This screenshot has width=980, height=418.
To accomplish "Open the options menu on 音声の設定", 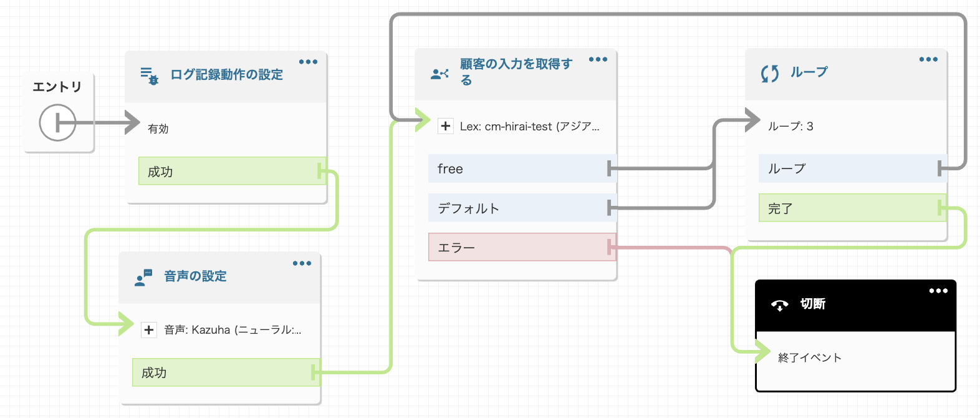I will pos(302,263).
